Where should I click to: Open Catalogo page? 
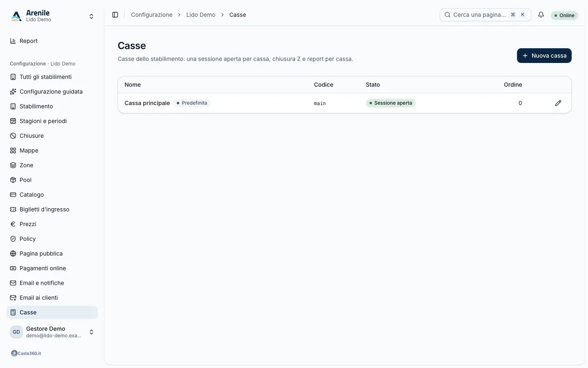coord(52,195)
